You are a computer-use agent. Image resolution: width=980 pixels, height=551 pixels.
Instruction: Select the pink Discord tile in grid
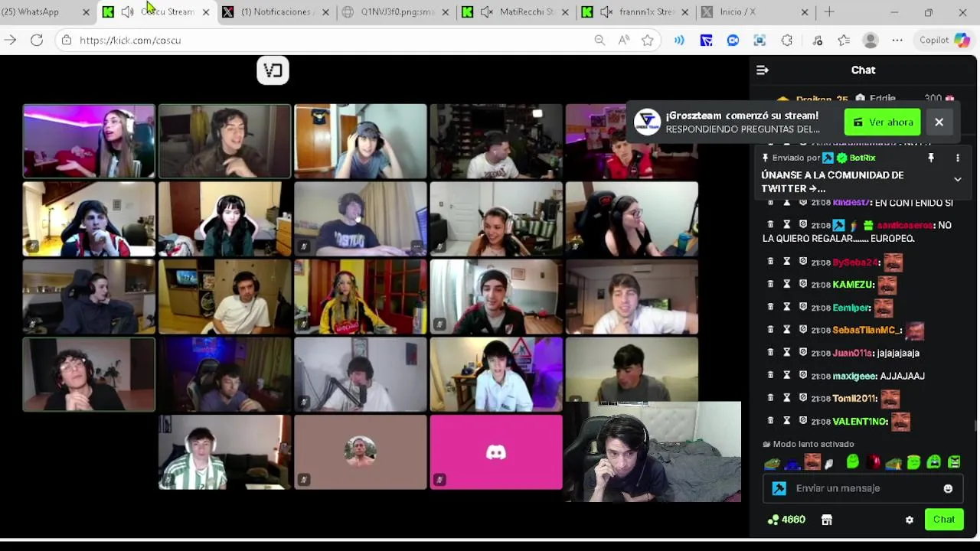[496, 452]
